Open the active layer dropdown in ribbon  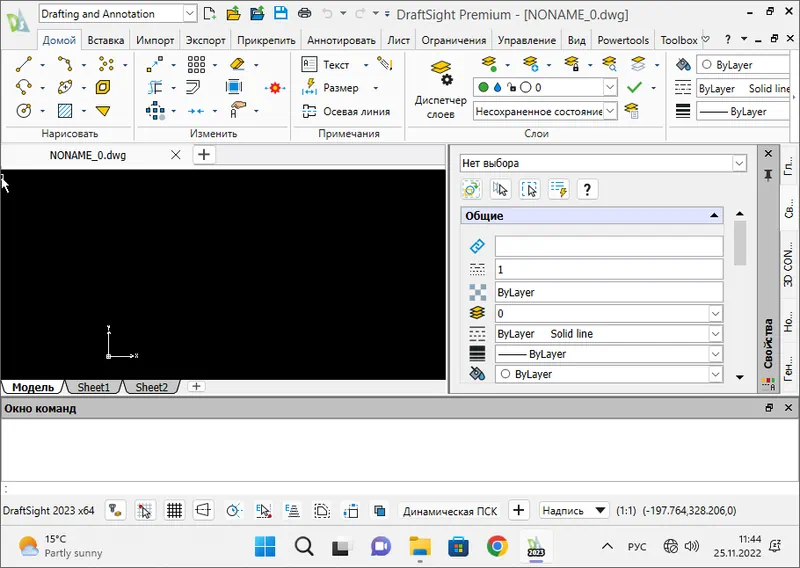[610, 87]
